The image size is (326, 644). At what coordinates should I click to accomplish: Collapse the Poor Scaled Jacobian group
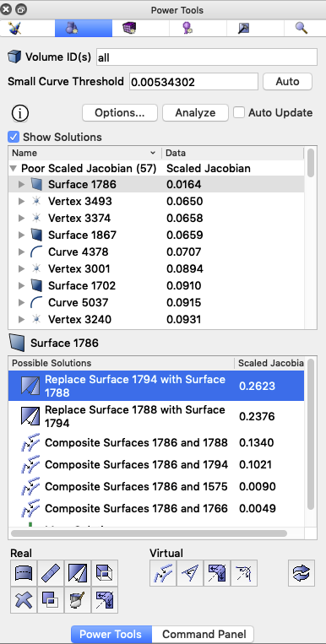tap(14, 169)
